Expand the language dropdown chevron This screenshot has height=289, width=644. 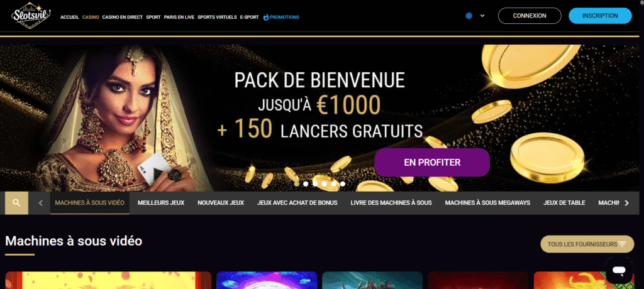coord(482,16)
